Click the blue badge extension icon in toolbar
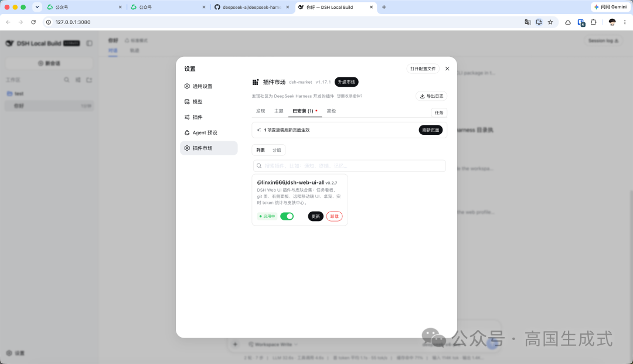The image size is (633, 364). click(x=581, y=23)
